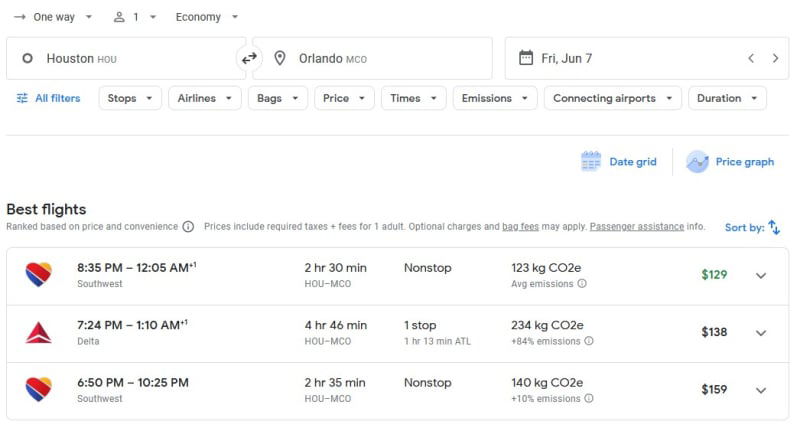Image resolution: width=800 pixels, height=441 pixels.
Task: Expand the Stops filter dropdown
Action: (x=130, y=98)
